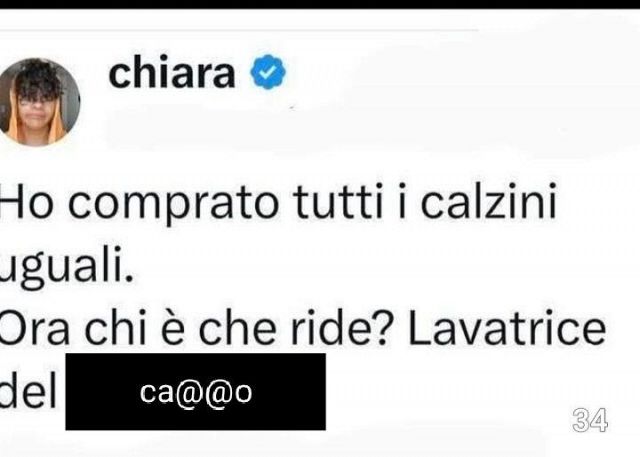The height and width of the screenshot is (457, 640).
Task: Click the black bar at the top
Action: [320, 4]
